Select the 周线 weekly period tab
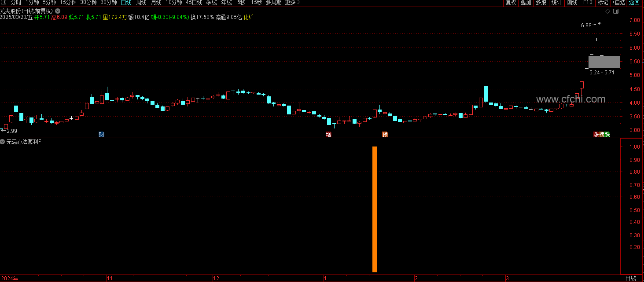Image resolution: width=644 pixels, height=282 pixels. (141, 3)
